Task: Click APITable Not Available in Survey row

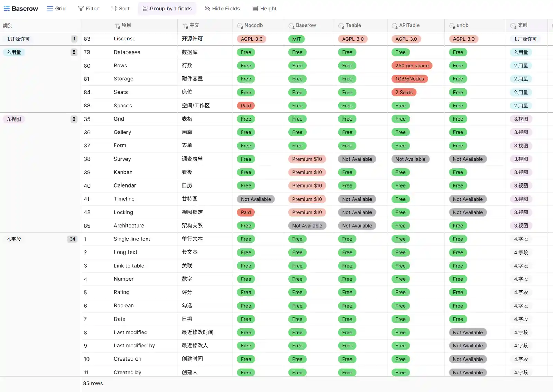Action: [x=410, y=159]
